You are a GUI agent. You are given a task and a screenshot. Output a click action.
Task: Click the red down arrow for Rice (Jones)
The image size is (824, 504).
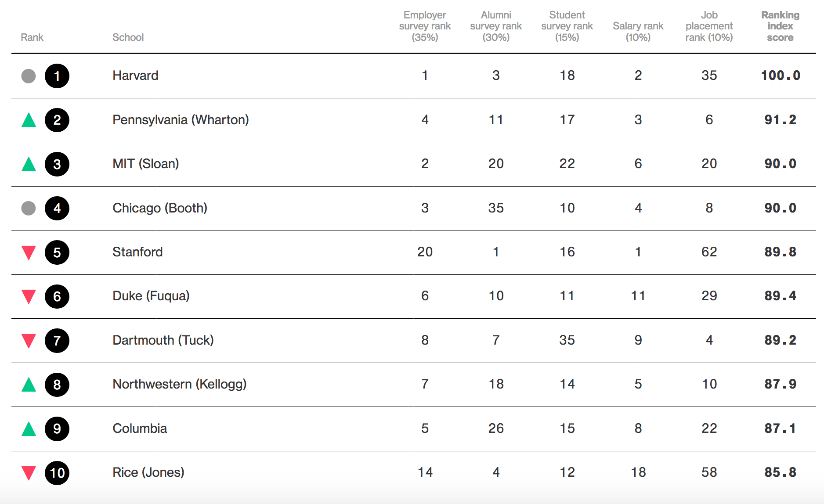pyautogui.click(x=29, y=473)
